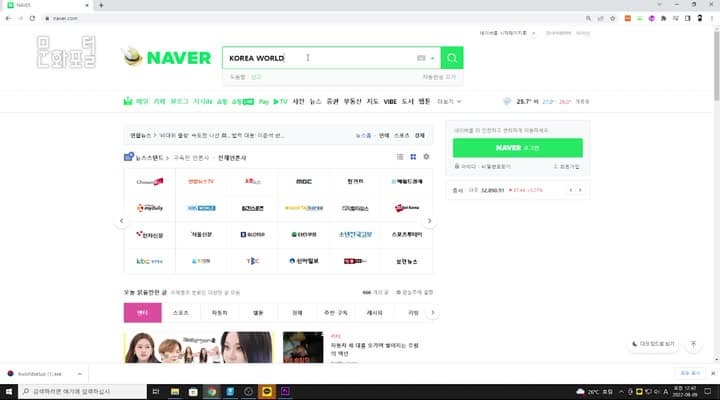Open a new browser tab
720x400 pixels.
101,5
